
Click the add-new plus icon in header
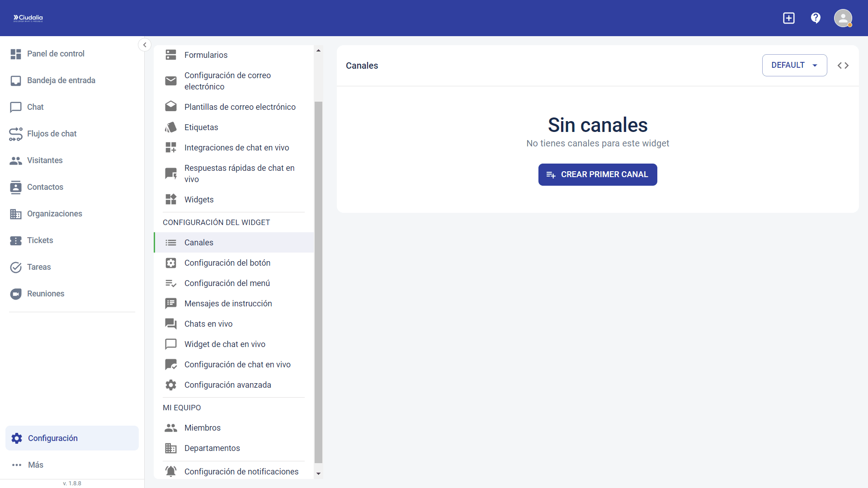(788, 18)
